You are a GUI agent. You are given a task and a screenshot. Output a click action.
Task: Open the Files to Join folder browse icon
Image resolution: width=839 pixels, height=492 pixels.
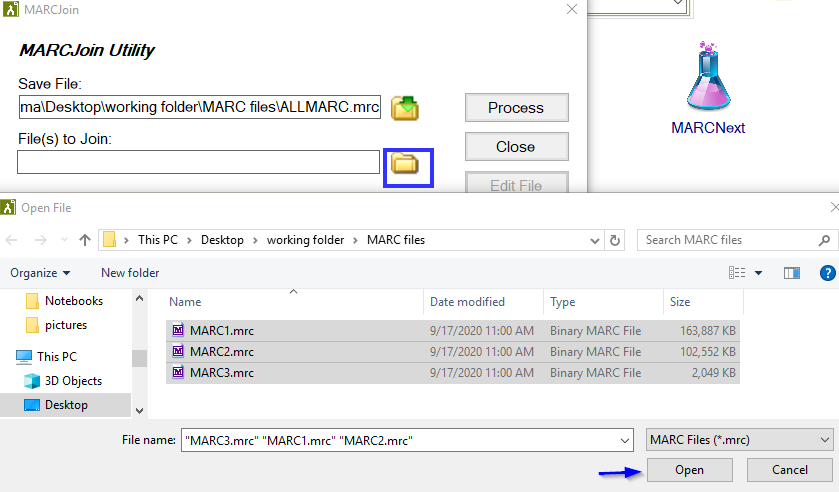(x=405, y=163)
